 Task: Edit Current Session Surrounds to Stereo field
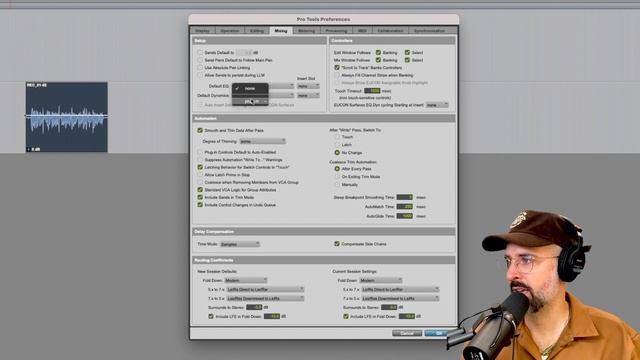click(389, 307)
